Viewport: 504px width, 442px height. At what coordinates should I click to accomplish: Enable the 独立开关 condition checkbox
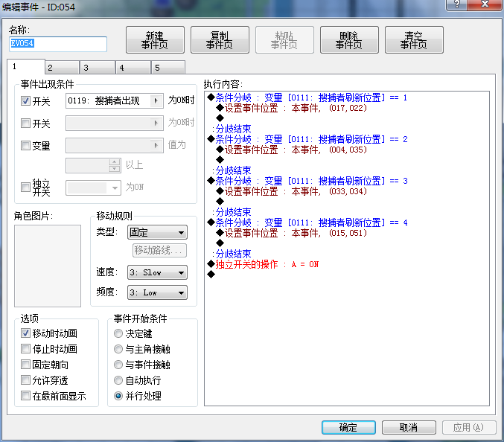pos(25,188)
